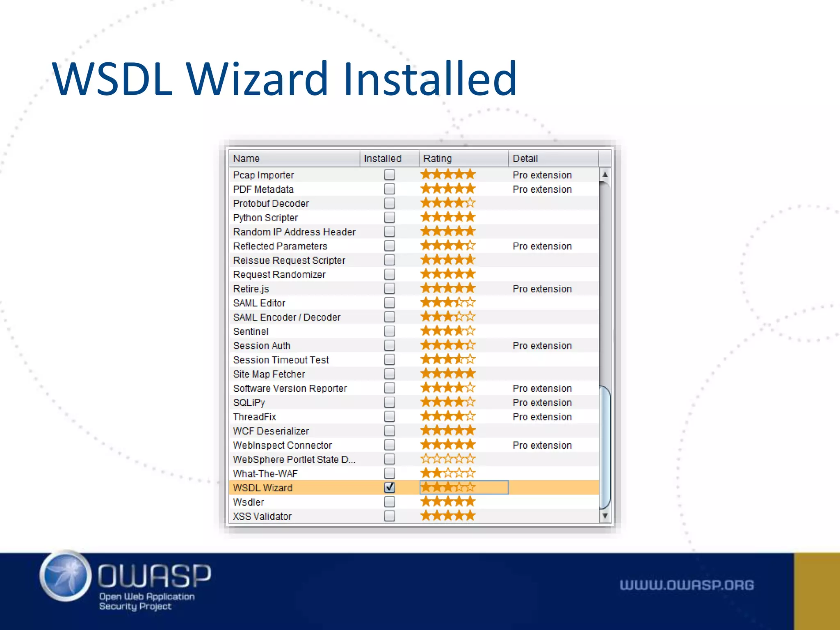Select the SAML Editor row
Image resolution: width=840 pixels, height=630 pixels.
(414, 303)
